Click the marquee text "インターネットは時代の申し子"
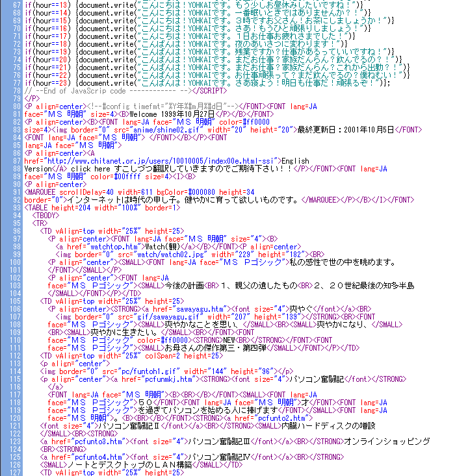 122,200
